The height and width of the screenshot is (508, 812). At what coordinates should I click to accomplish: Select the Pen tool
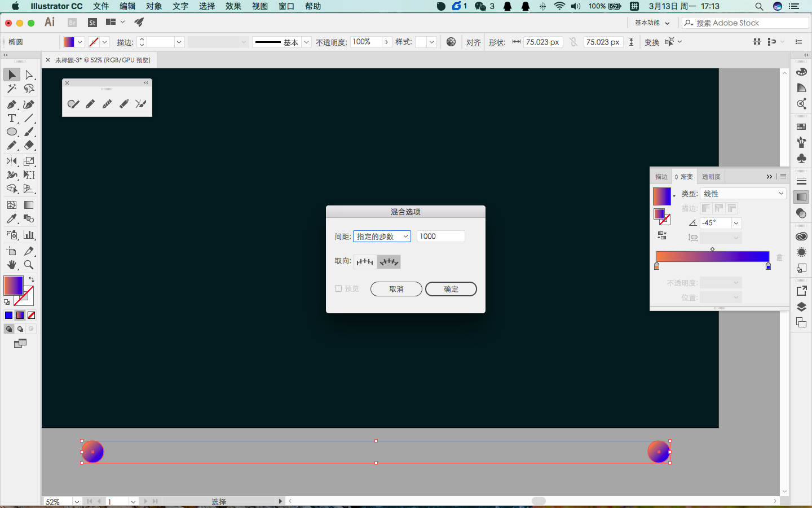pyautogui.click(x=12, y=104)
